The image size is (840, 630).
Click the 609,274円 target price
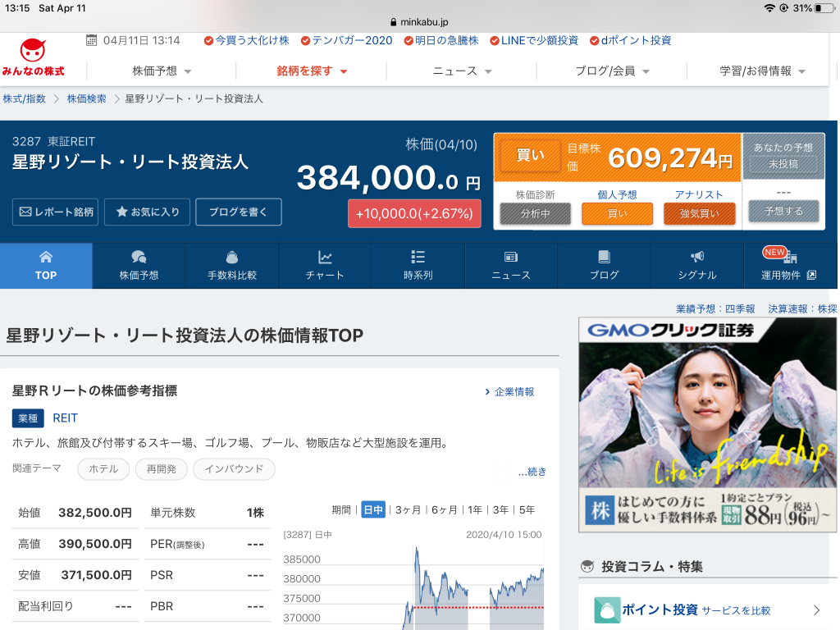[669, 157]
